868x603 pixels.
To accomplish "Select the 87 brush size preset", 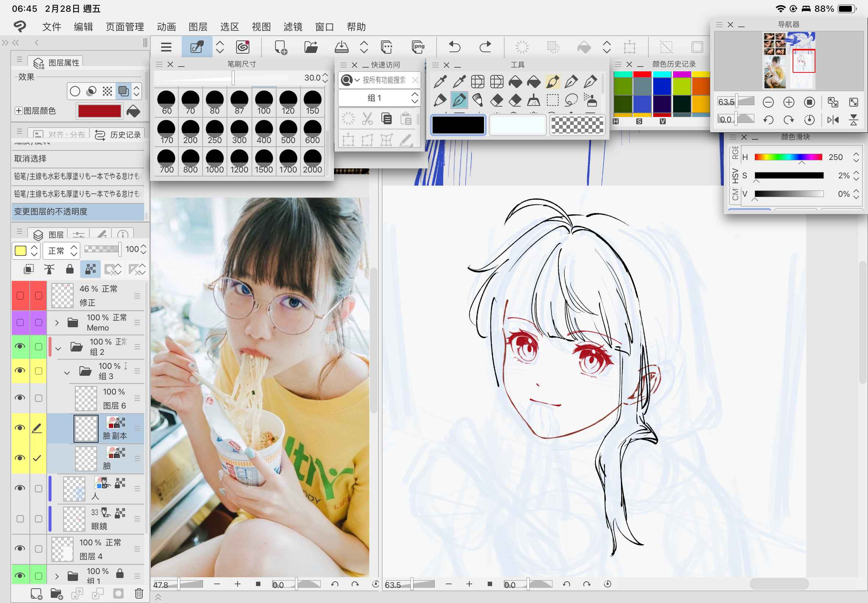I will point(239,102).
